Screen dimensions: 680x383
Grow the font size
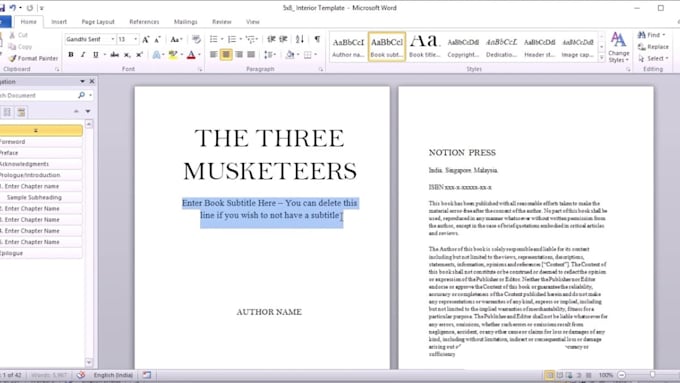coord(146,39)
